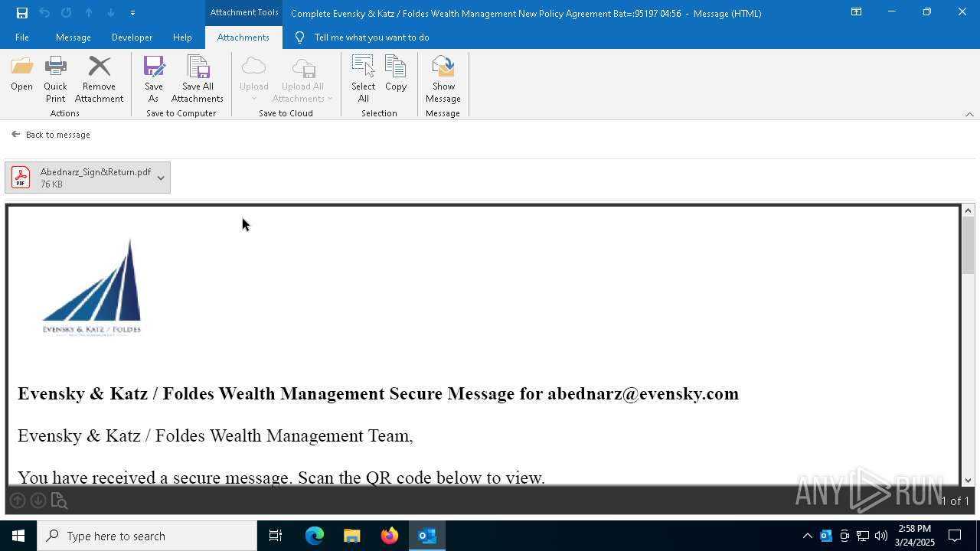Click the quick access Save icon
Screen dimensions: 980x551
tap(22, 13)
